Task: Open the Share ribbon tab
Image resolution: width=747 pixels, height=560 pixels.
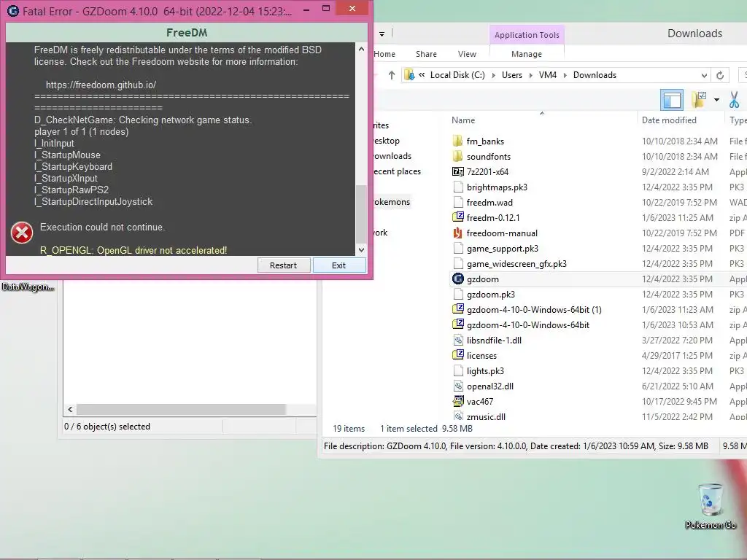Action: (x=426, y=54)
